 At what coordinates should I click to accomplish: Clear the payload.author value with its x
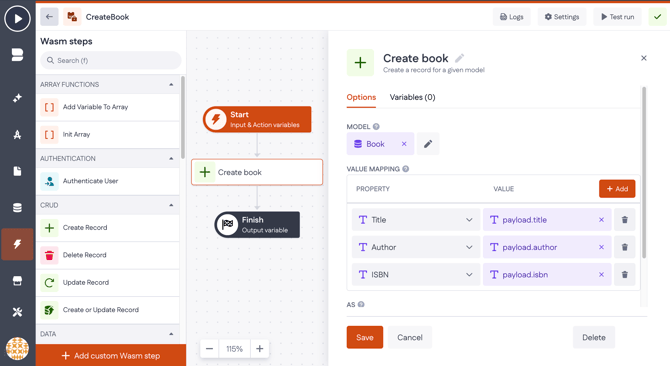coord(601,247)
